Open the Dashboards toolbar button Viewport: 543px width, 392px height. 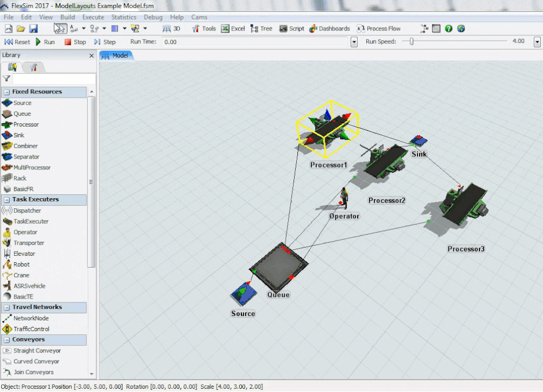(330, 29)
